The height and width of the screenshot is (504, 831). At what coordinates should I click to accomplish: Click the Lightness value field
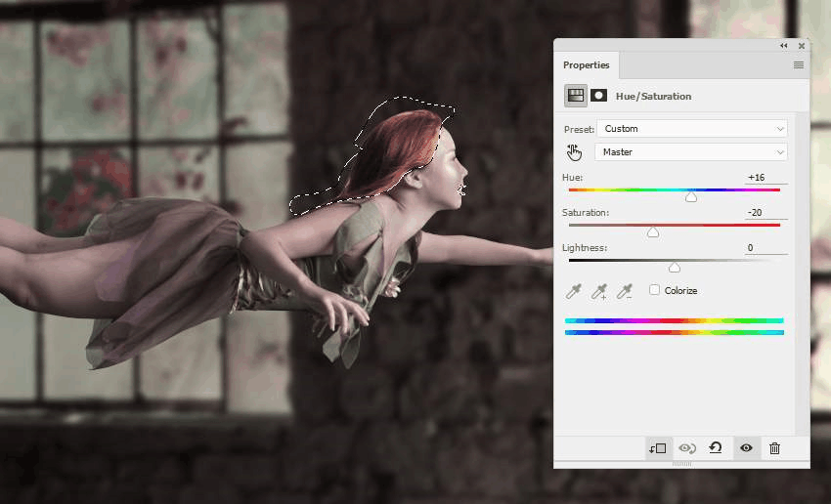(765, 248)
